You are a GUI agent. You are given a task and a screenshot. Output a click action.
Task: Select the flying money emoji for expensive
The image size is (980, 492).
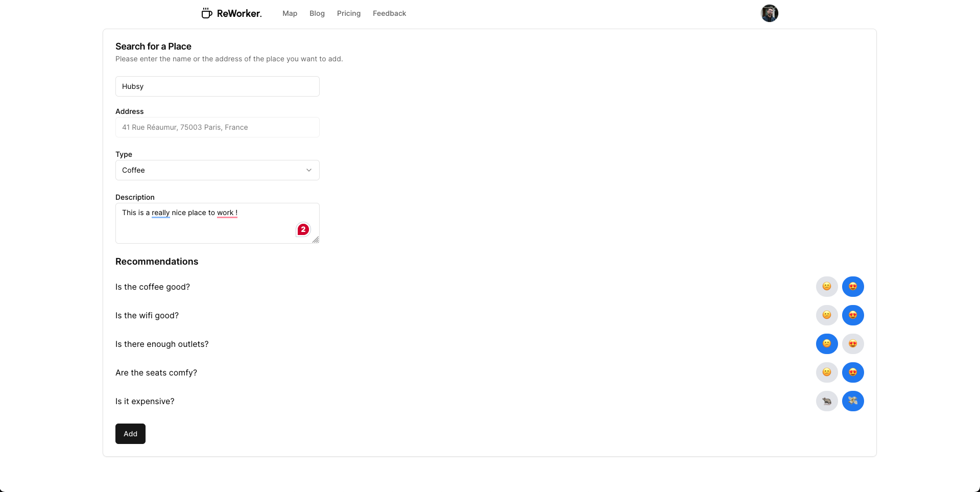click(853, 401)
